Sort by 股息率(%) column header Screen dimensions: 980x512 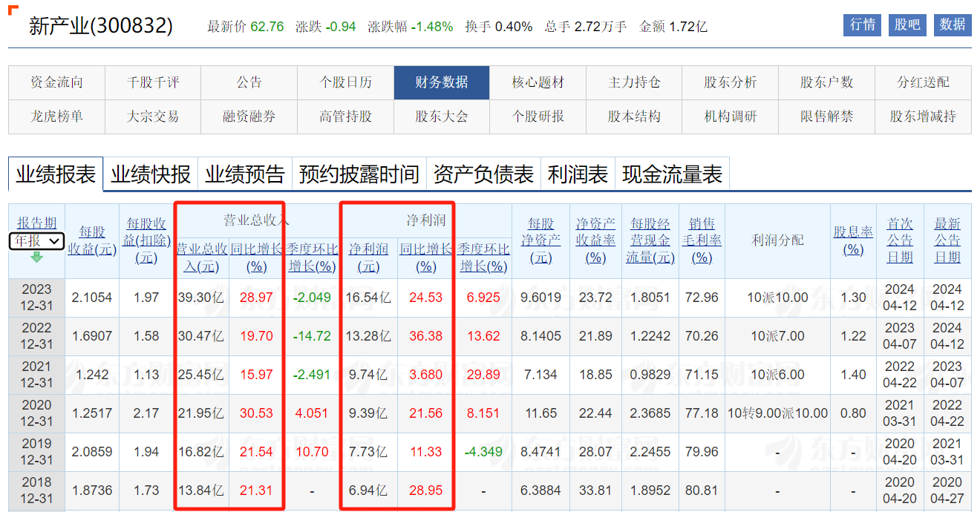pyautogui.click(x=853, y=240)
